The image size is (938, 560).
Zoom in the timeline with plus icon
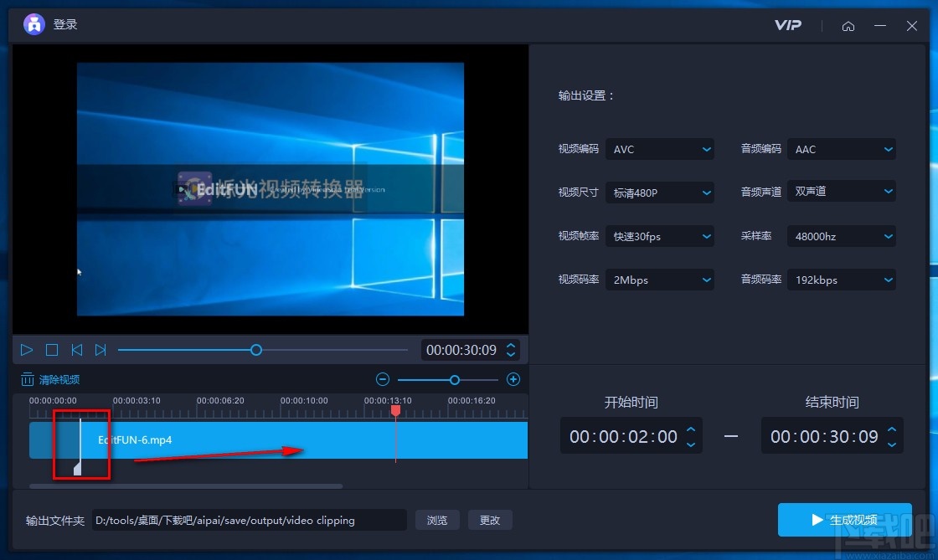tap(513, 379)
